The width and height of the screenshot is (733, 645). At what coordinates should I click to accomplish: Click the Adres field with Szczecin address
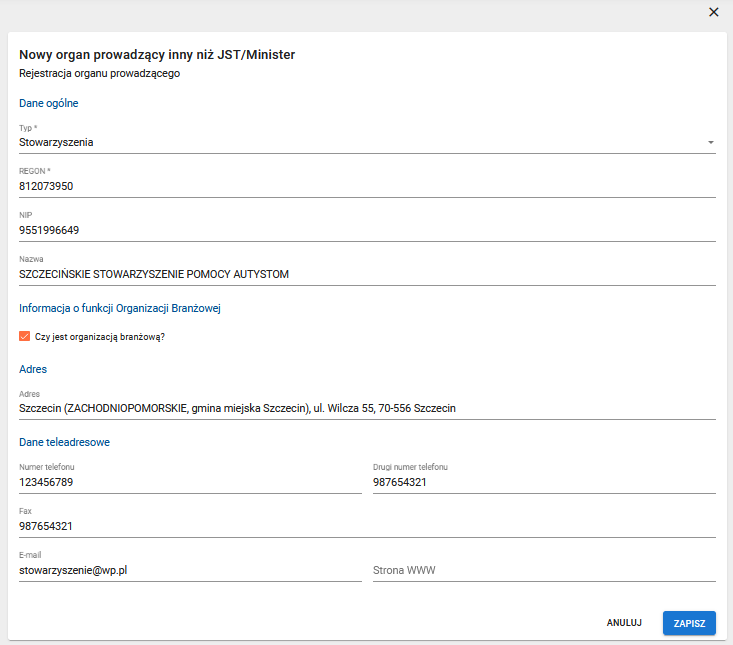[x=366, y=408]
